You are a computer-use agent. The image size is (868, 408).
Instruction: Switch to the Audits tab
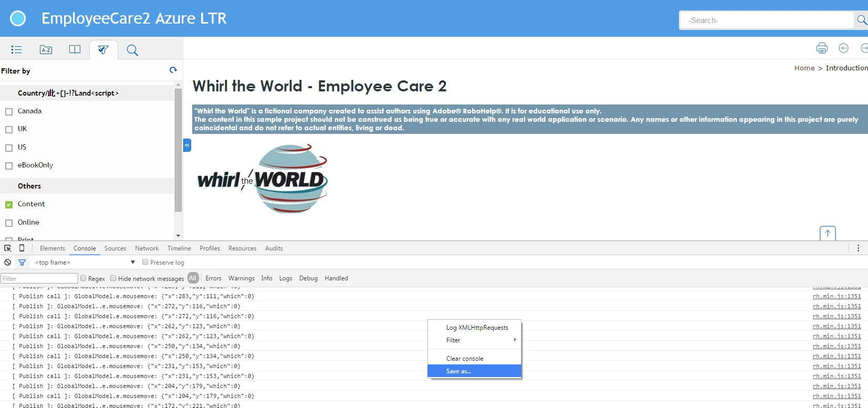[274, 248]
